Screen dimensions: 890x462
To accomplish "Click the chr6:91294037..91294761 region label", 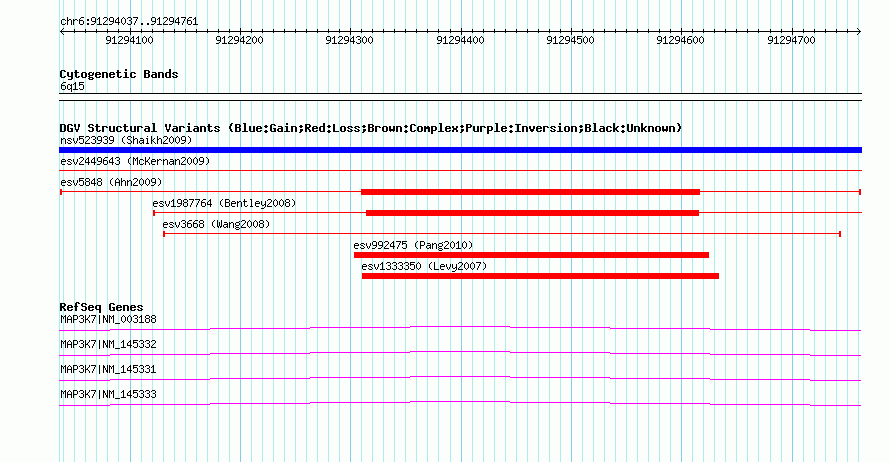I will click(x=129, y=22).
